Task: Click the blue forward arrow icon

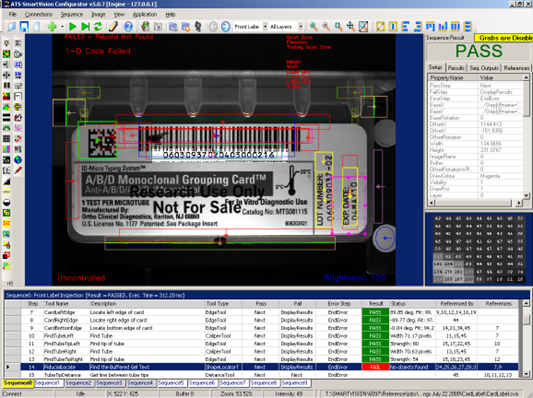Action: point(225,26)
